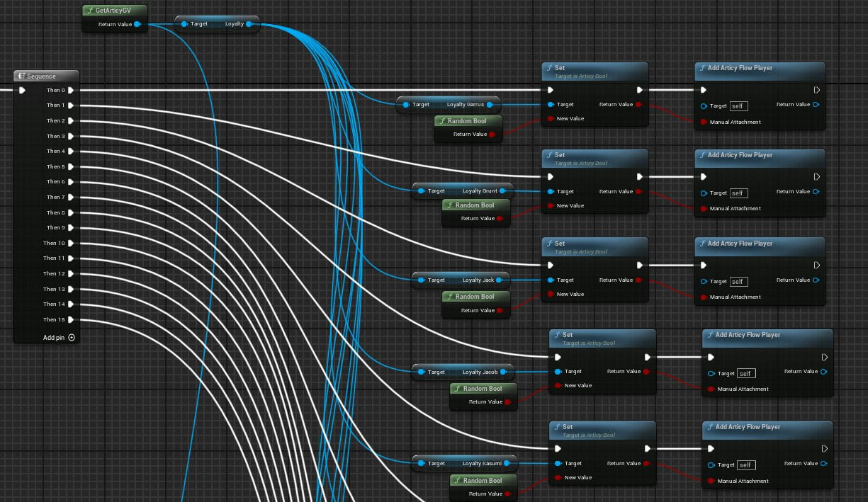Click Return Value pin of Random Bool below Loyalty Jacob
Viewport: 868px width, 502px height.
pos(508,402)
